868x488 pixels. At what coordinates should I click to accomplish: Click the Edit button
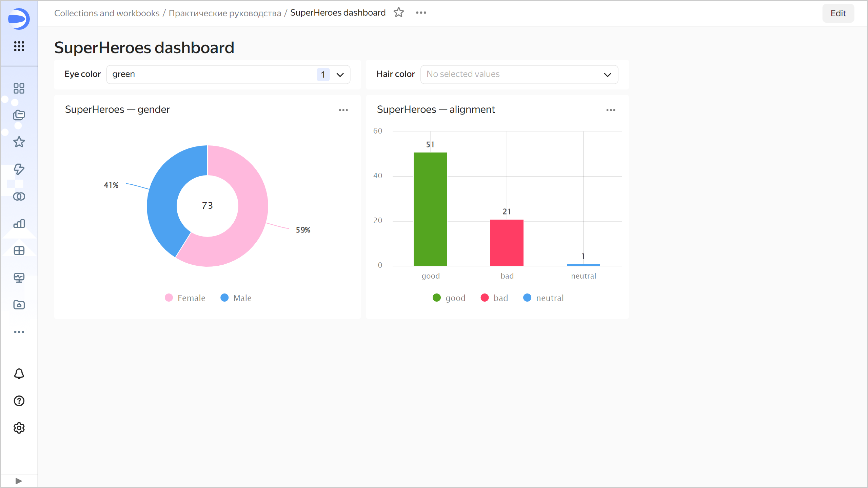838,13
